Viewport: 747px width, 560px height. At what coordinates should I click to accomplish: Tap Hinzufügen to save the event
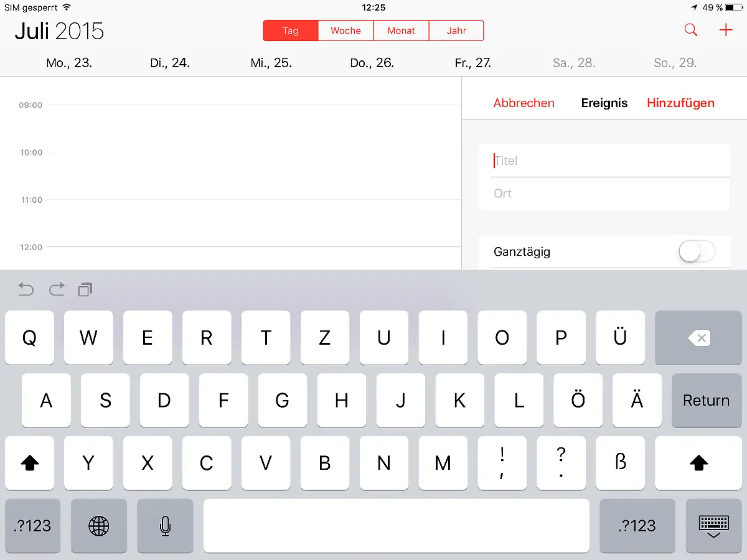coord(681,103)
